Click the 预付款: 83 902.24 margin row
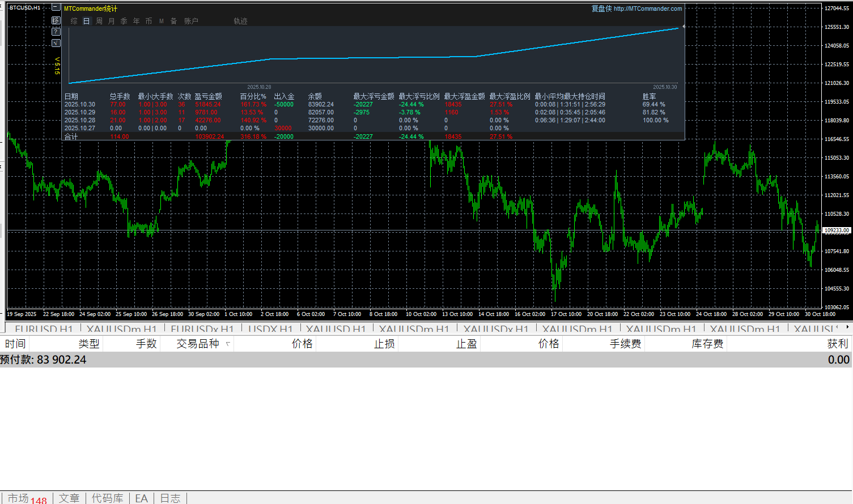This screenshot has width=853, height=504. point(426,360)
